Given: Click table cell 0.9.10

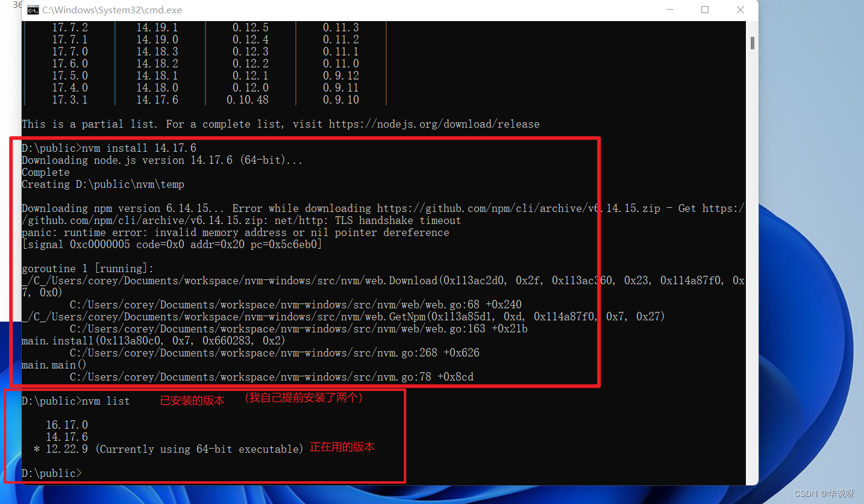Looking at the screenshot, I should click(x=341, y=100).
